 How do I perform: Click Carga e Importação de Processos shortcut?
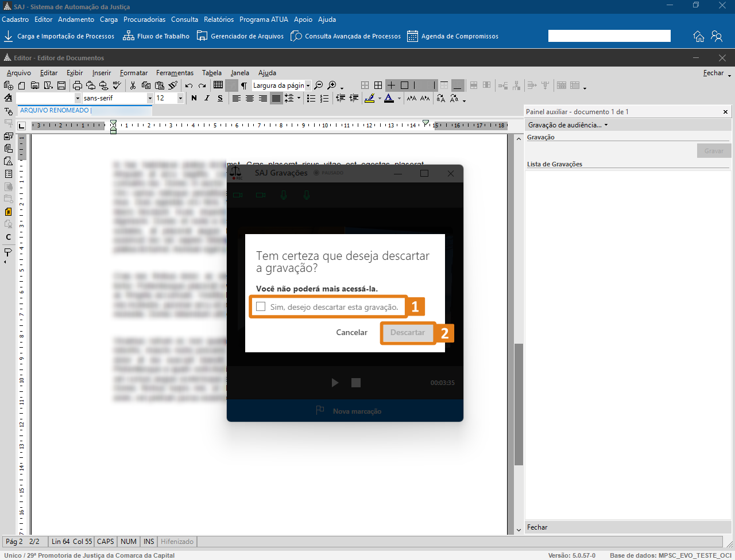59,36
